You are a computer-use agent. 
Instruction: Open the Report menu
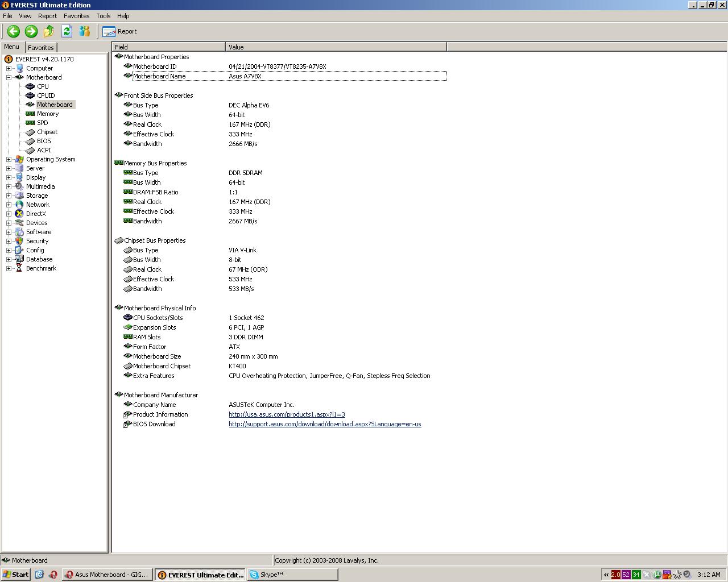(x=47, y=16)
